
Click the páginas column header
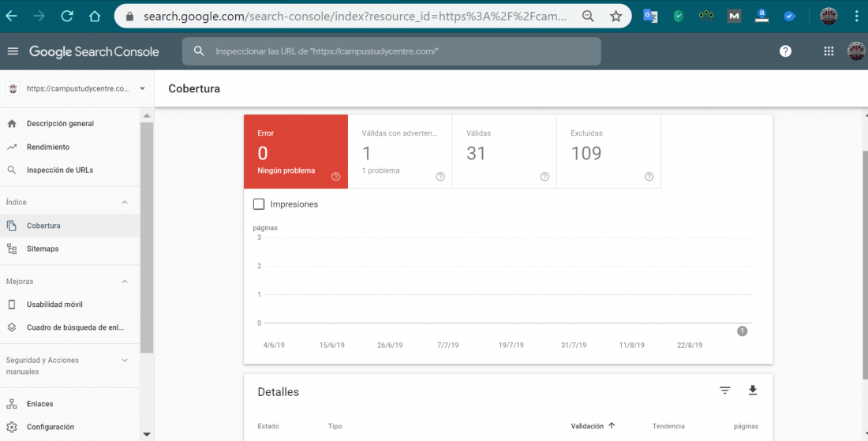pos(746,426)
